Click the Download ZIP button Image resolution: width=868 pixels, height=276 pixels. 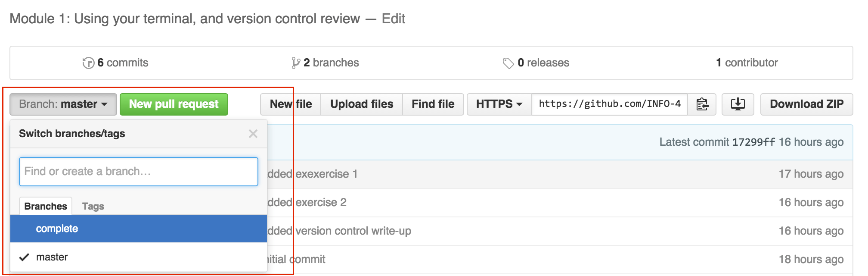tap(806, 104)
